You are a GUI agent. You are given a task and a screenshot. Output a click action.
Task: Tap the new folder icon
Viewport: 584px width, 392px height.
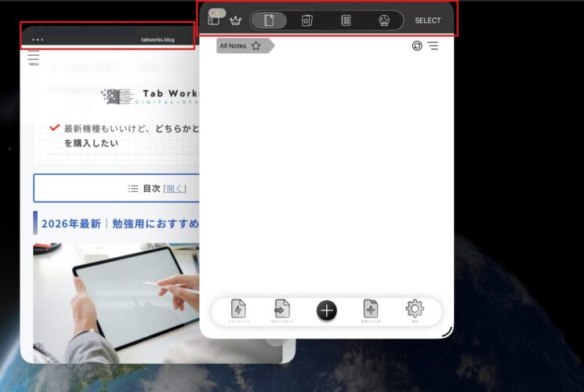371,310
